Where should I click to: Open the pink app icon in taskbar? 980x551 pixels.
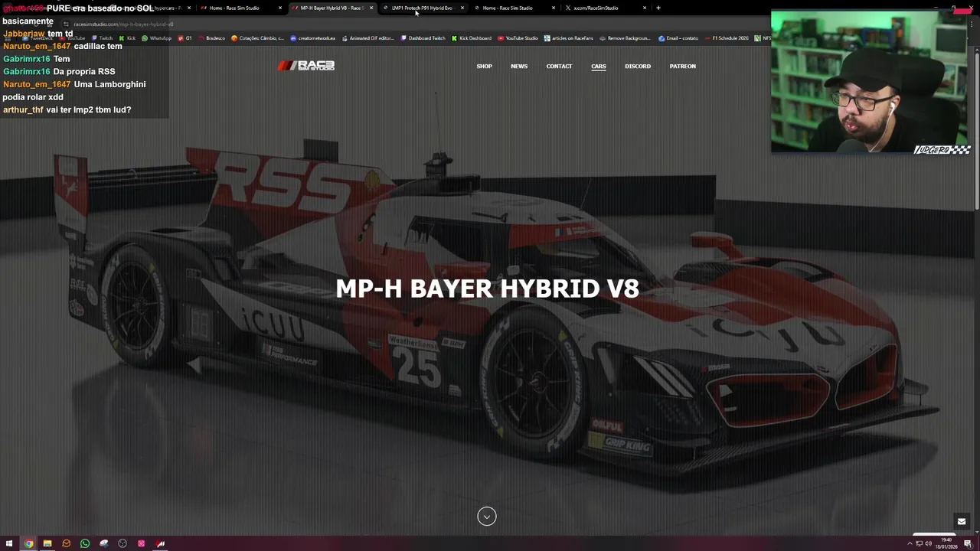click(x=141, y=544)
